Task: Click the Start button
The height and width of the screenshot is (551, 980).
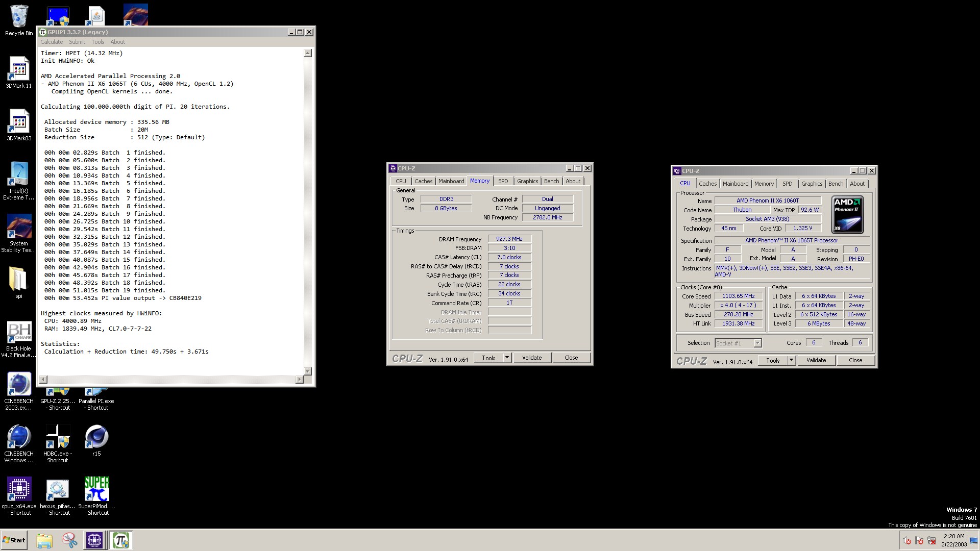Action: 14,540
